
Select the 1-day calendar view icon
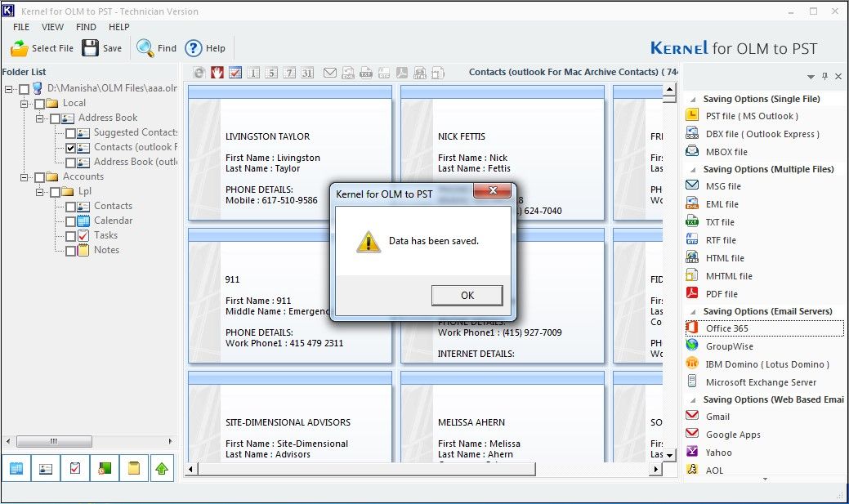(x=253, y=73)
